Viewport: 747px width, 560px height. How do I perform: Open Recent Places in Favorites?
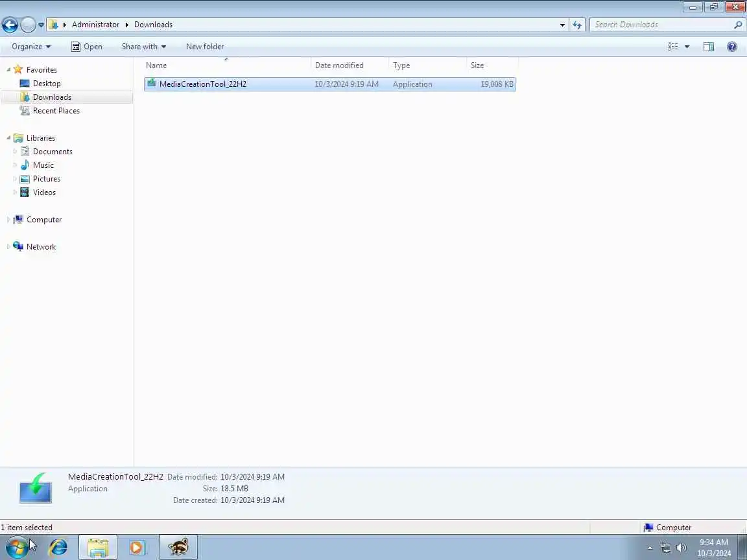pos(56,110)
